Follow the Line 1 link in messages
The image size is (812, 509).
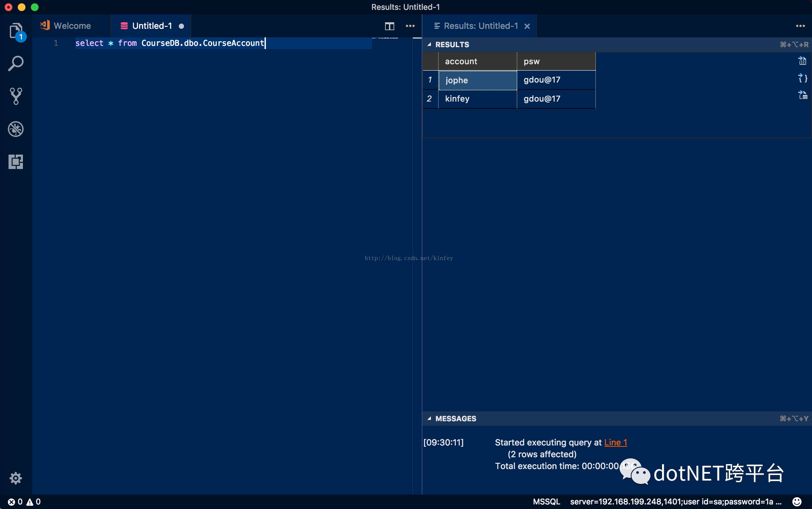[x=615, y=442]
